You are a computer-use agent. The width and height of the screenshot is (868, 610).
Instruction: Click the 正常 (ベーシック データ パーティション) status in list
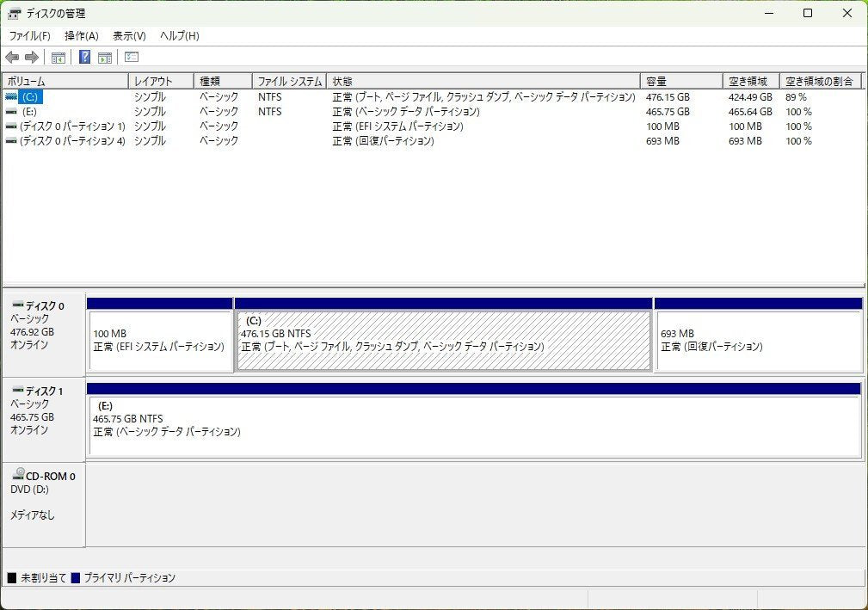406,112
